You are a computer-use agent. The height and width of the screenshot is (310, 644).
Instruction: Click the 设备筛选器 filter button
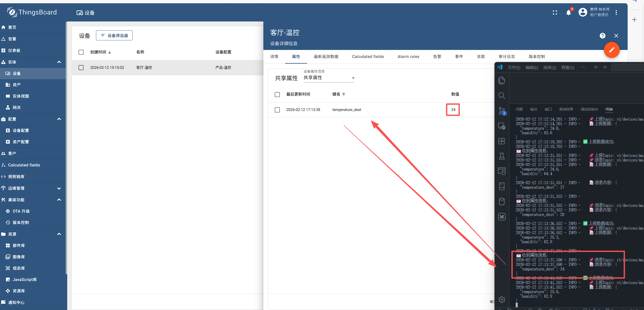click(114, 36)
